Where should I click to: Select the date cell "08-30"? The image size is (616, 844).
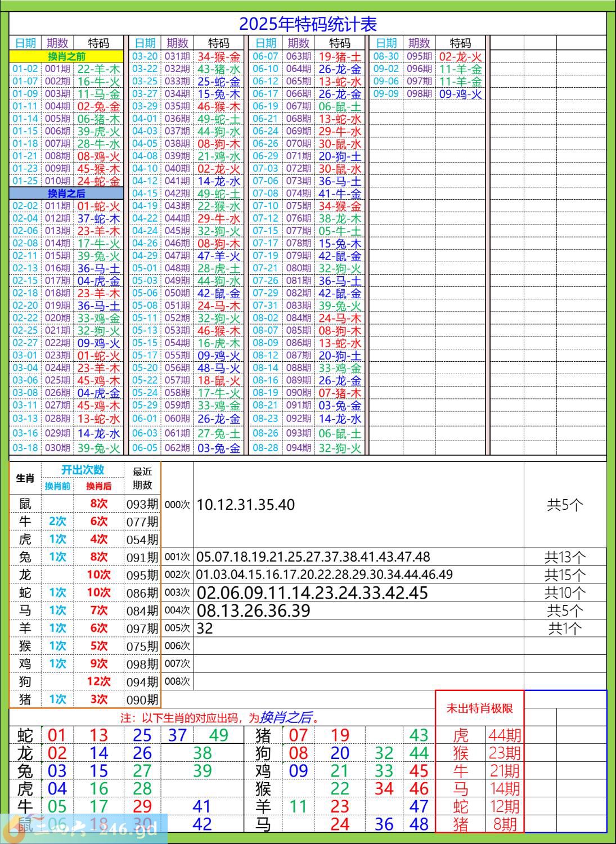(386, 56)
